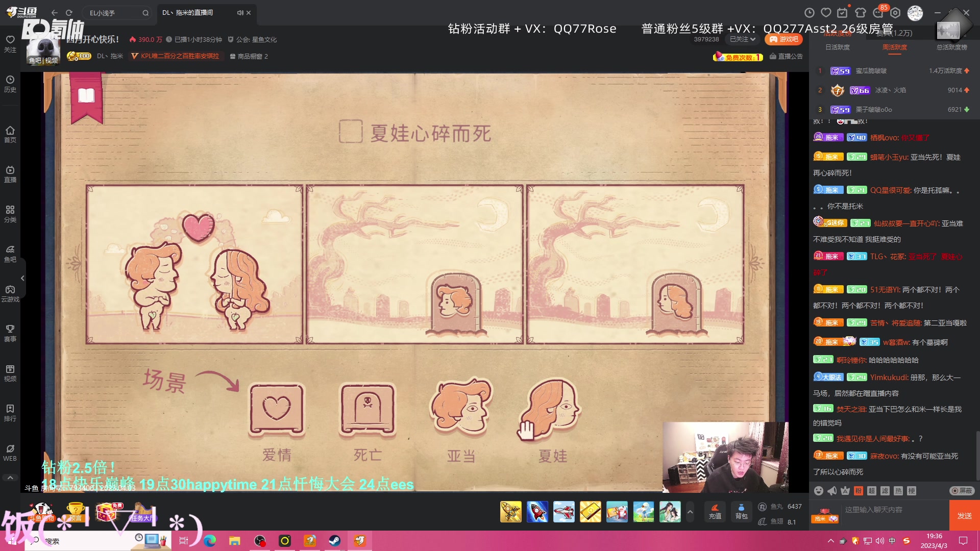Open 免费次数:1 free draw banner

pos(738,57)
